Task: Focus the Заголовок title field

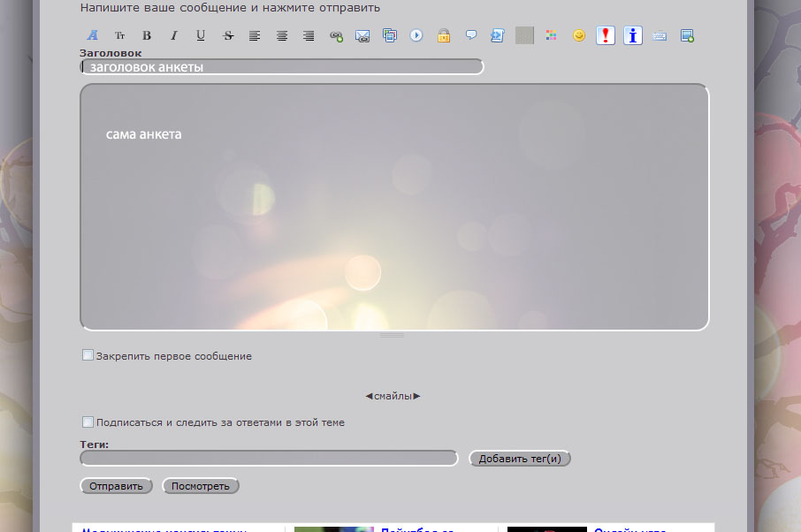Action: (x=281, y=66)
